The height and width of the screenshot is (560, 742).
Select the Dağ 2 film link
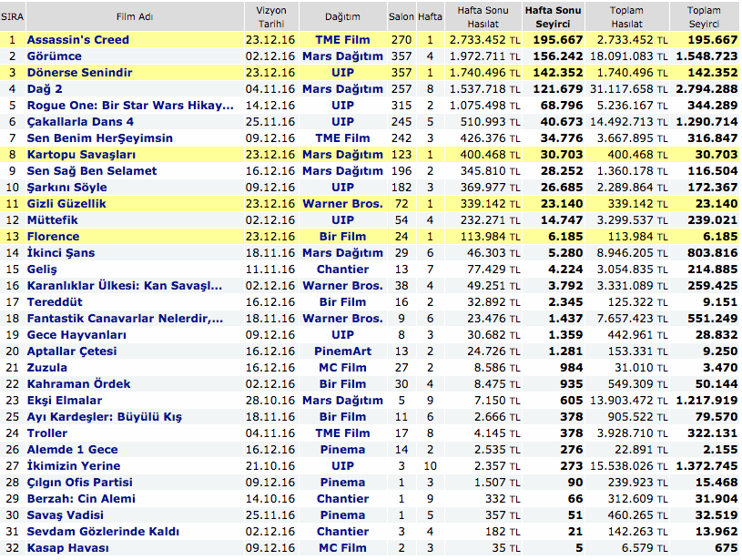pos(45,89)
